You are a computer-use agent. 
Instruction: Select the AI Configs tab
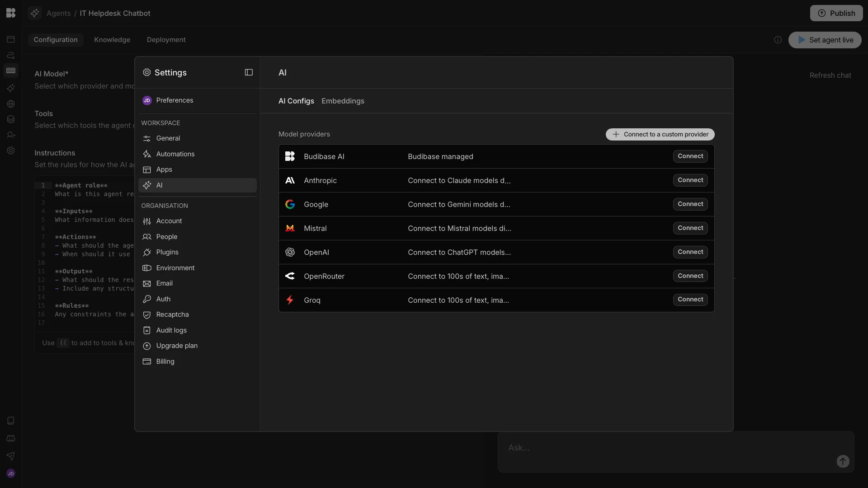[296, 101]
